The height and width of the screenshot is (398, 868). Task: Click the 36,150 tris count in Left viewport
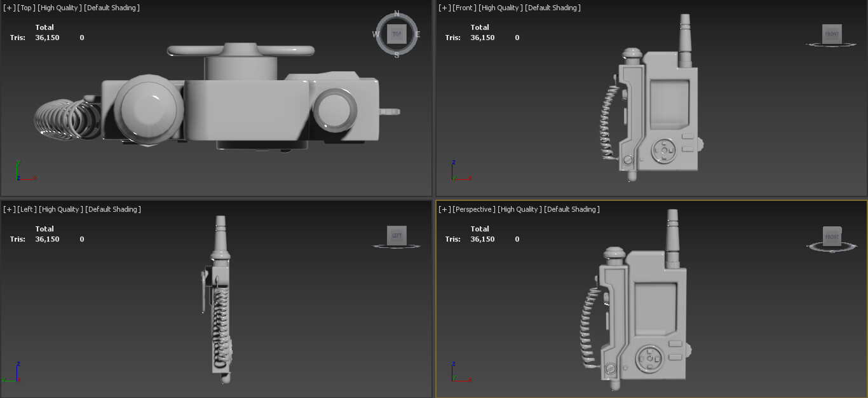(x=47, y=239)
